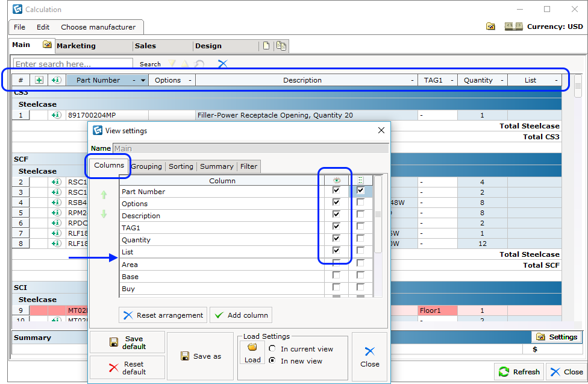Click the Save as button
Viewport: 588px width, 384px height.
200,356
